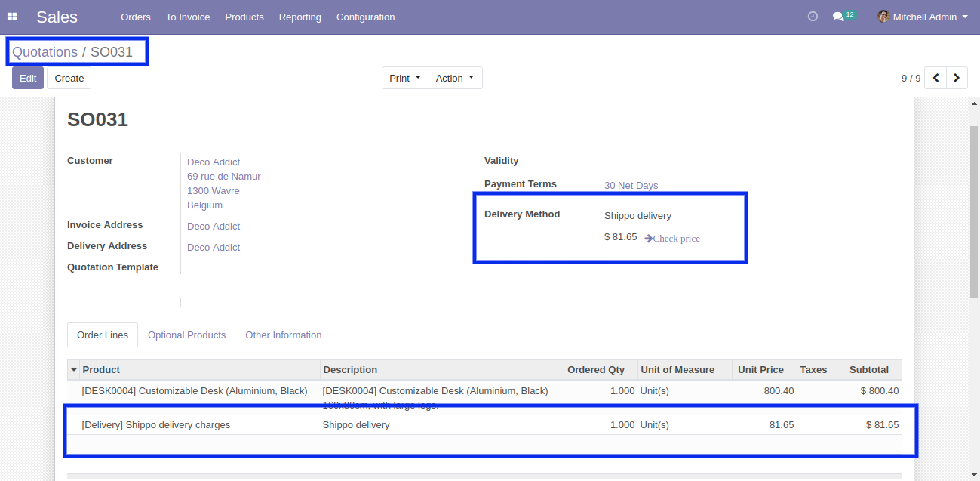980x481 pixels.
Task: Select the Order Lines tab
Action: 103,335
